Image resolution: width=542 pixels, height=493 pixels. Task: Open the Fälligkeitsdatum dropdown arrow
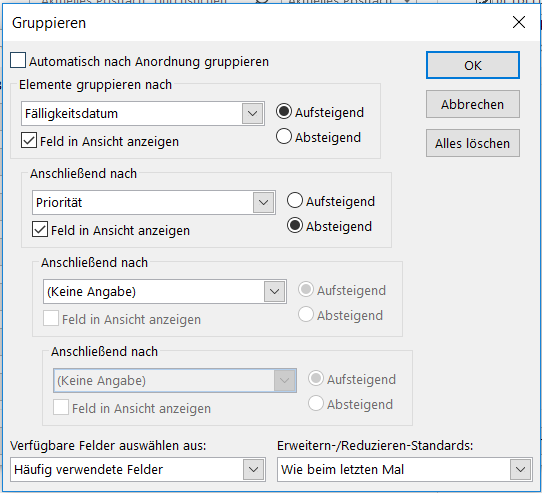(x=252, y=113)
